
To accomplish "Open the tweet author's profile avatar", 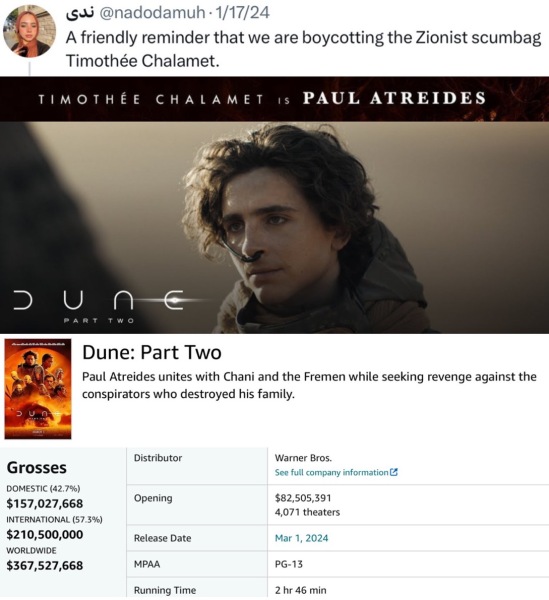I will (x=29, y=31).
